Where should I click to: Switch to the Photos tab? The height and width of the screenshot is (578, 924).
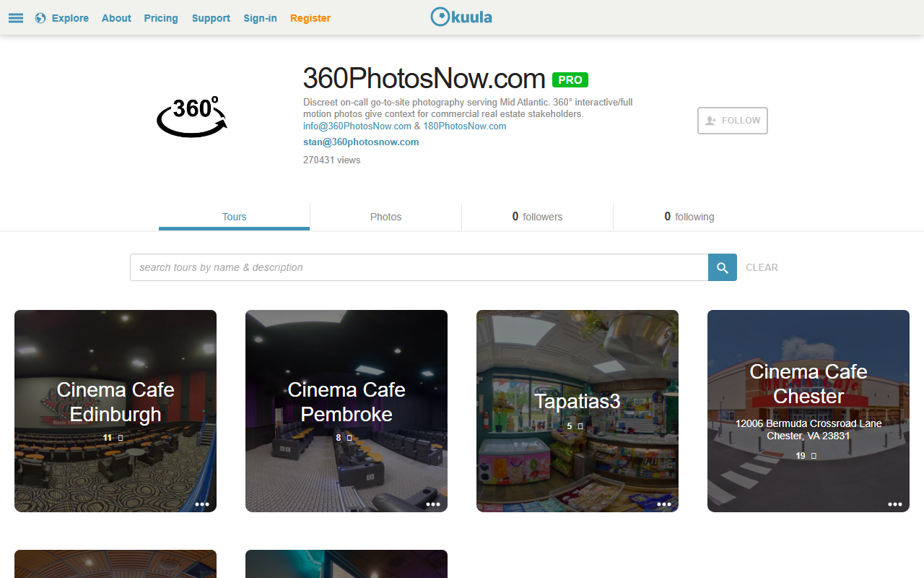(x=385, y=217)
